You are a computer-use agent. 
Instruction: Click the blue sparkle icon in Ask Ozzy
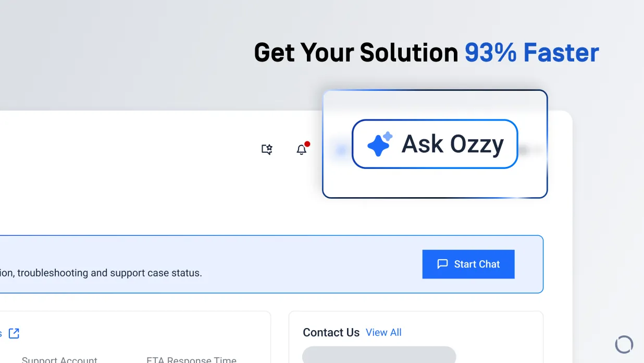click(x=379, y=144)
